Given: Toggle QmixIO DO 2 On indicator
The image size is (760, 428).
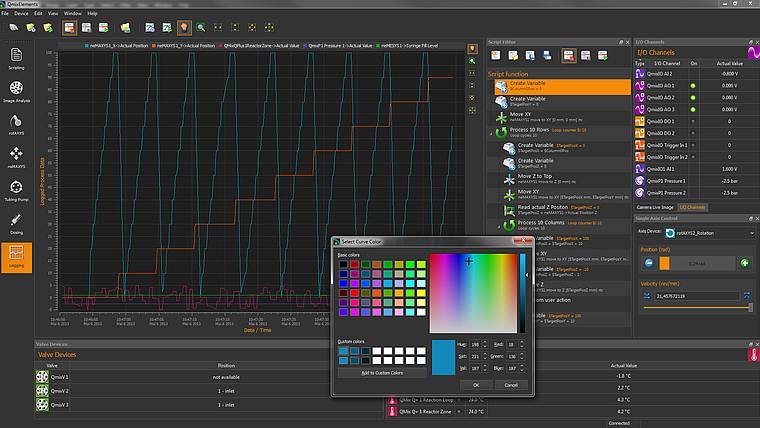Looking at the screenshot, I should click(x=693, y=133).
